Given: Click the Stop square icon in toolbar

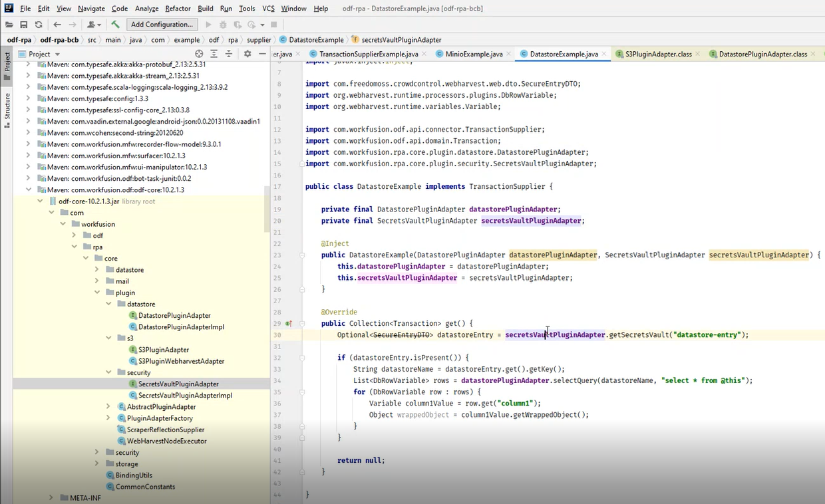Looking at the screenshot, I should pyautogui.click(x=273, y=25).
